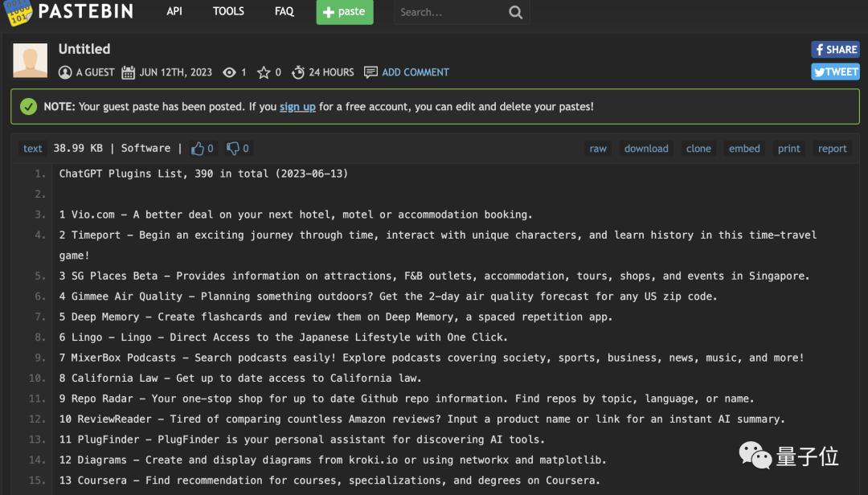The width and height of the screenshot is (868, 495).
Task: Click into the Search input field
Action: 450,13
